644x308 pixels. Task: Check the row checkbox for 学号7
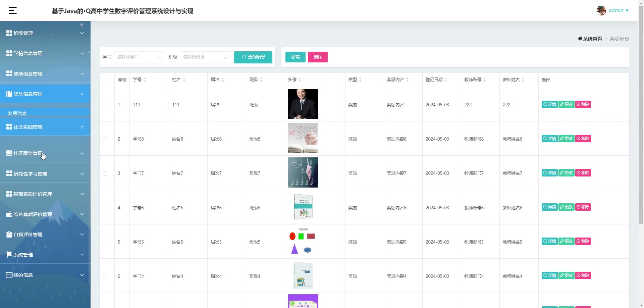click(x=105, y=173)
